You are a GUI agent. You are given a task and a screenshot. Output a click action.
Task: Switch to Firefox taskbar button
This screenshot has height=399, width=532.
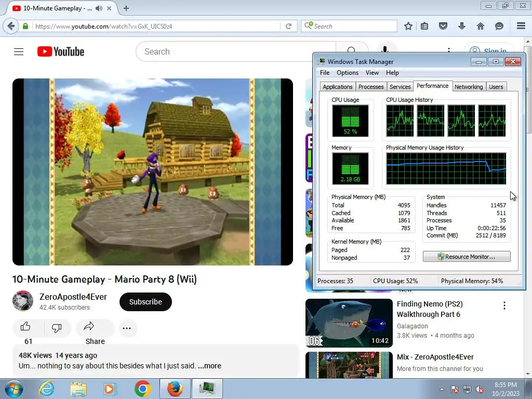[x=175, y=389]
